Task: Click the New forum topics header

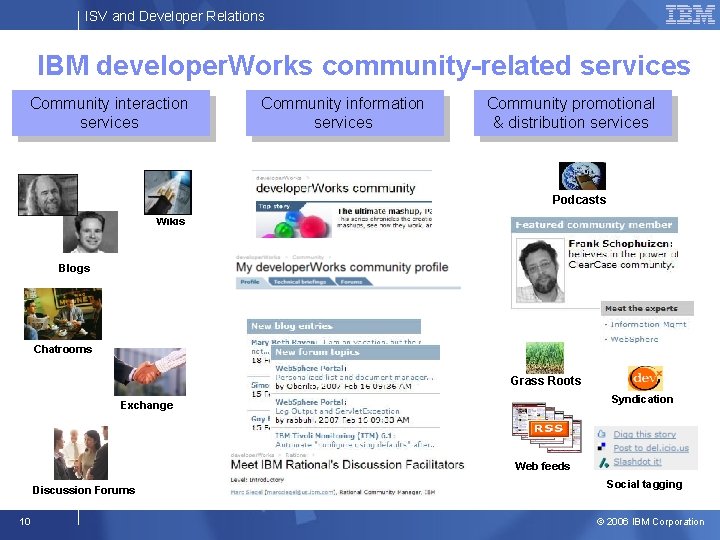Action: (x=355, y=352)
